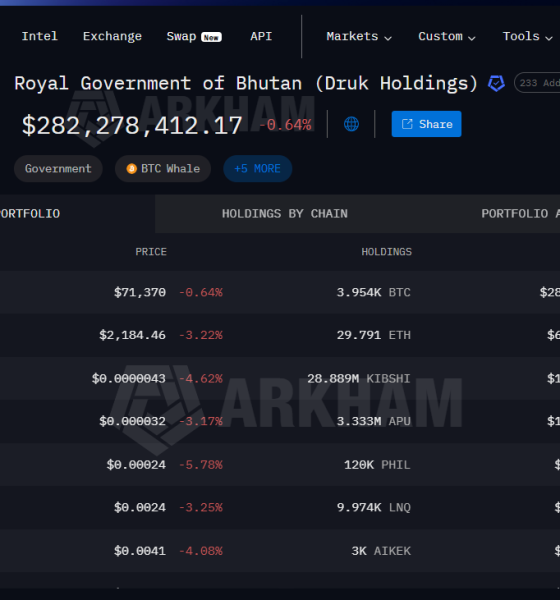This screenshot has height=600, width=560.
Task: Click the $0.00024 PHIL price
Action: (136, 465)
